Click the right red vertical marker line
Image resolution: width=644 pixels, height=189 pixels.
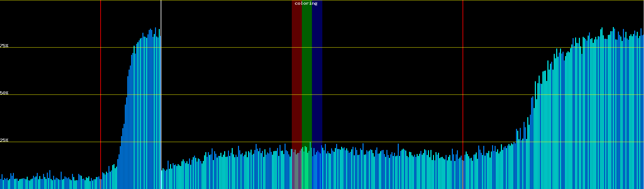tap(463, 79)
